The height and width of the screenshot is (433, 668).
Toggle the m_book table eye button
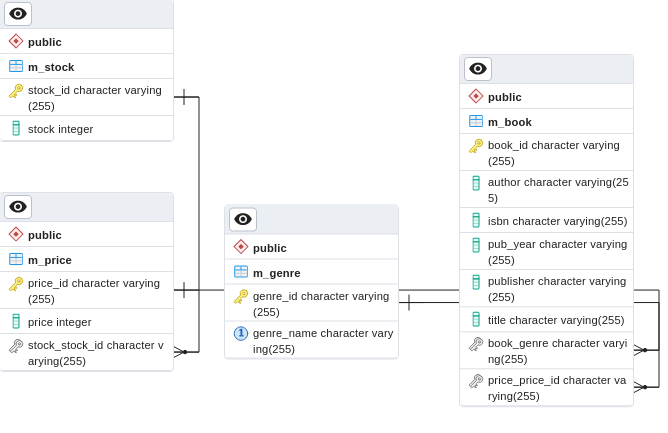pyautogui.click(x=478, y=69)
